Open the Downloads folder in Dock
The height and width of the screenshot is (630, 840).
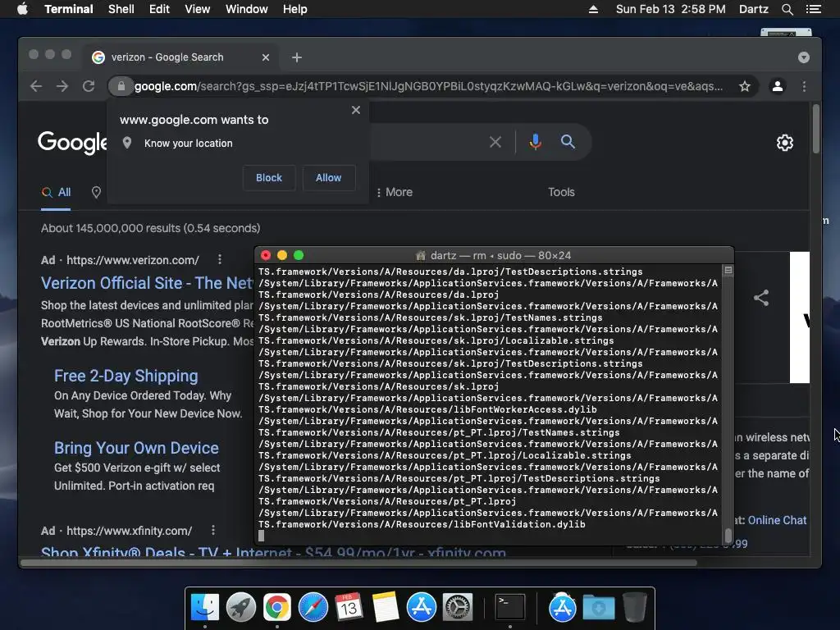pos(598,607)
